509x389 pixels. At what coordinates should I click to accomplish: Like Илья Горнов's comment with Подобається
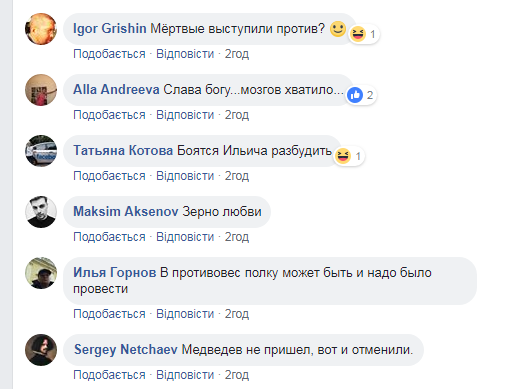point(109,314)
